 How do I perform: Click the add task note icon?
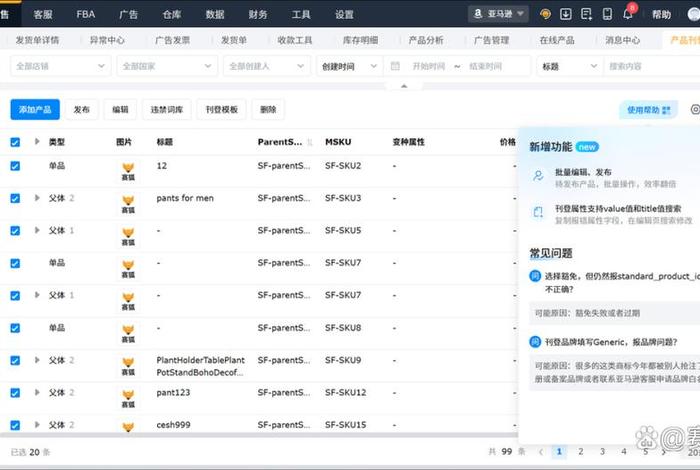[x=586, y=14]
